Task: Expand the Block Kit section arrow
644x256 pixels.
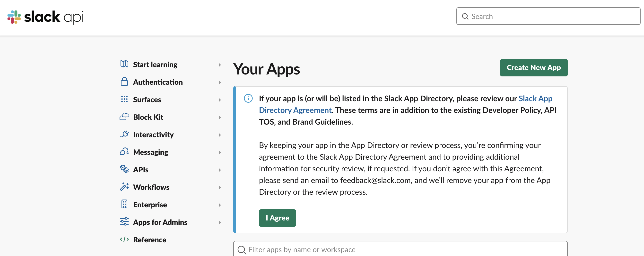Action: pos(220,117)
